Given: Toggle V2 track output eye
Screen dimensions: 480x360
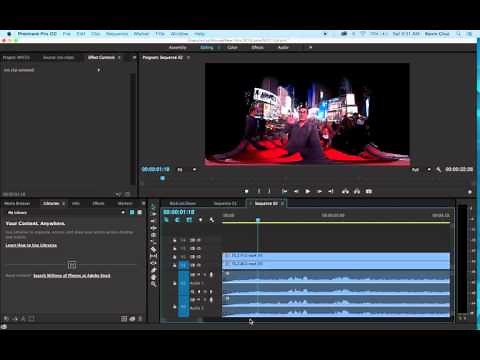Looking at the screenshot, I should coord(198,257).
